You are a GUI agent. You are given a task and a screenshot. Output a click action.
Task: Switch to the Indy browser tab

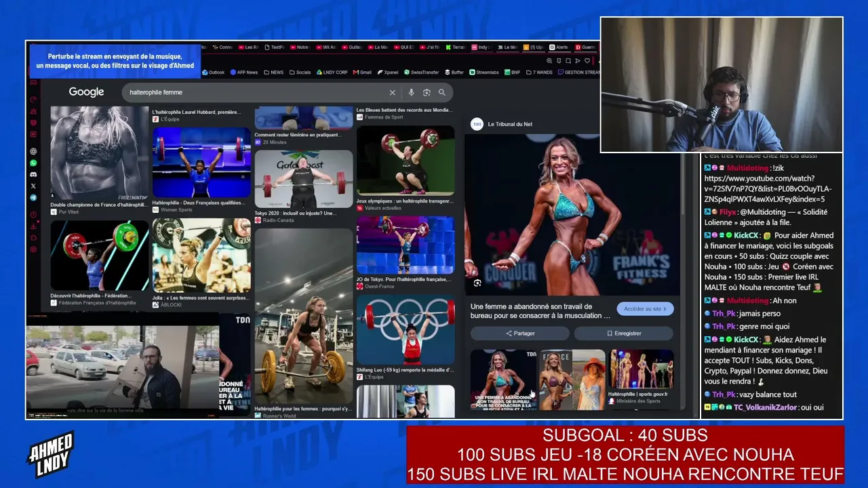point(481,47)
